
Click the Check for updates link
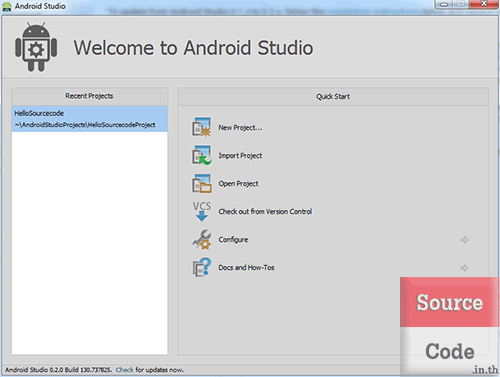pyautogui.click(x=125, y=370)
